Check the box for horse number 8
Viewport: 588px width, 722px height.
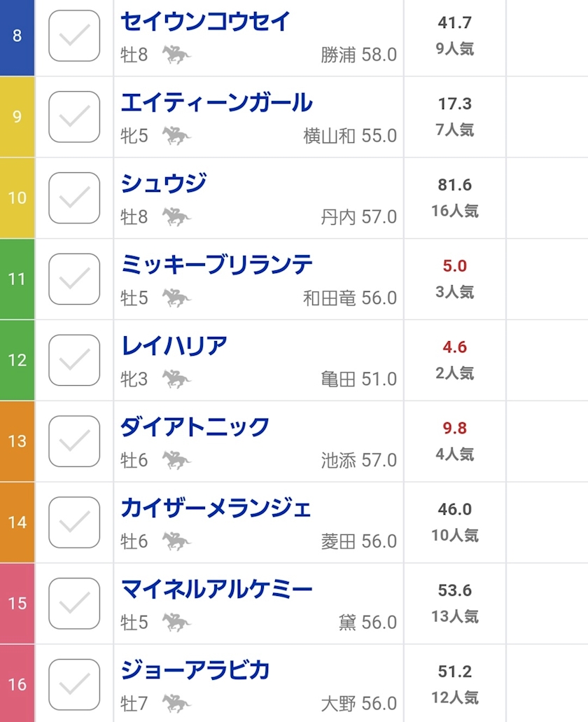(74, 36)
